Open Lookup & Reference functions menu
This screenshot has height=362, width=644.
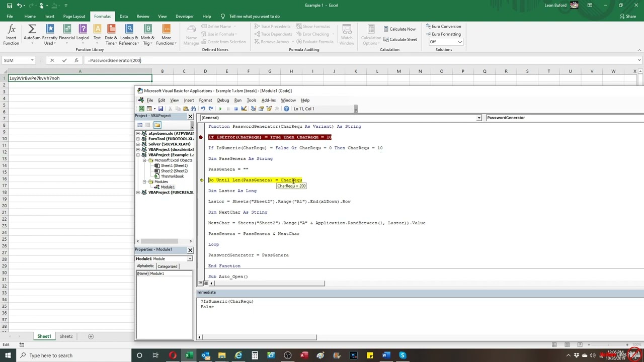click(129, 34)
